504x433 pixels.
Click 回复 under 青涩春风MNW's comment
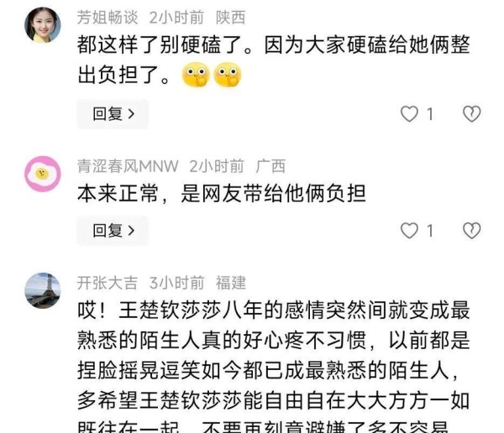(x=113, y=231)
